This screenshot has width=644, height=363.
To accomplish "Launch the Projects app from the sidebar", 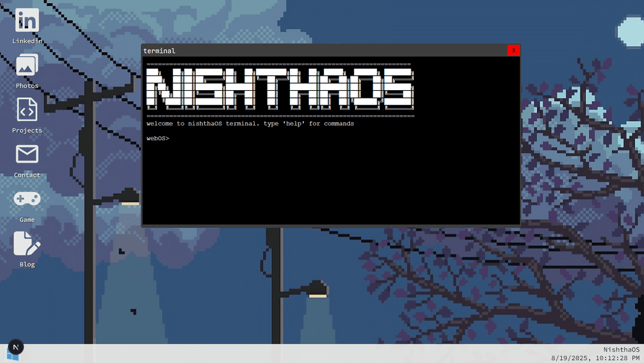I will point(26,110).
